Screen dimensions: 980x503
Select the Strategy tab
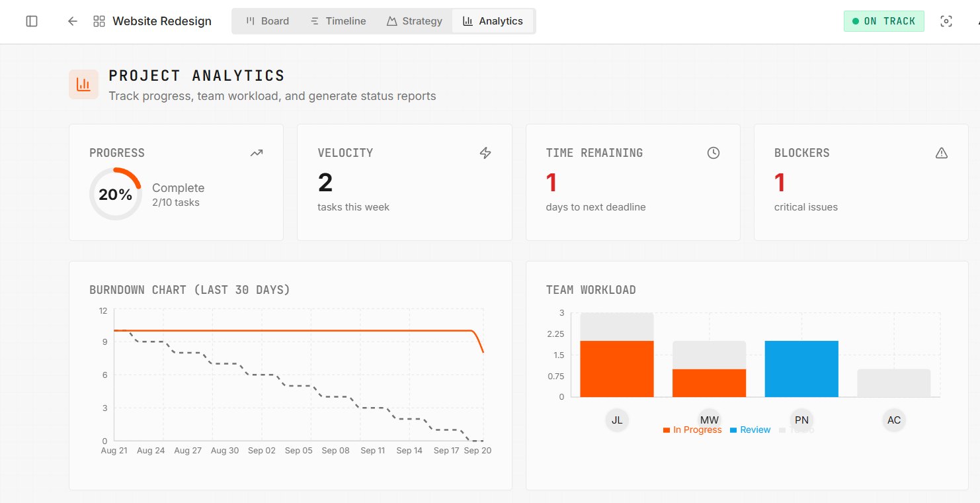414,21
